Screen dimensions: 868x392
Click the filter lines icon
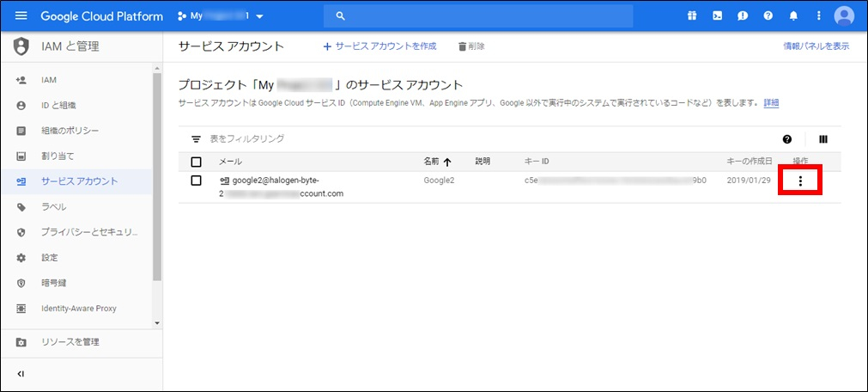196,139
